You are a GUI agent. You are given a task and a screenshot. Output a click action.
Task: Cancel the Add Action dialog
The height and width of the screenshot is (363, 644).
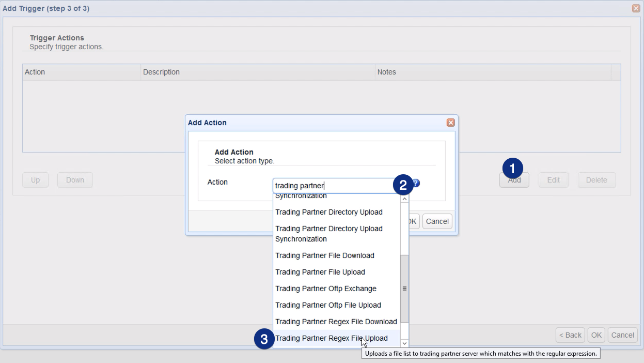[437, 221]
